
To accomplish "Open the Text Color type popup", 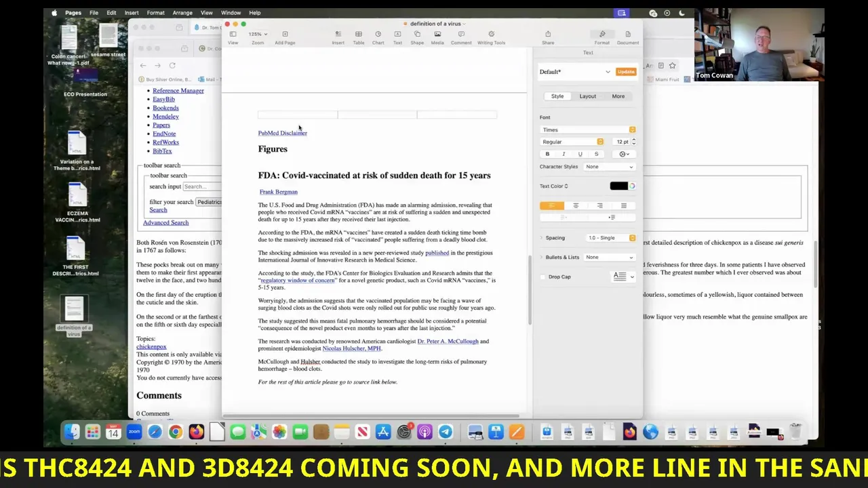I will [x=555, y=186].
